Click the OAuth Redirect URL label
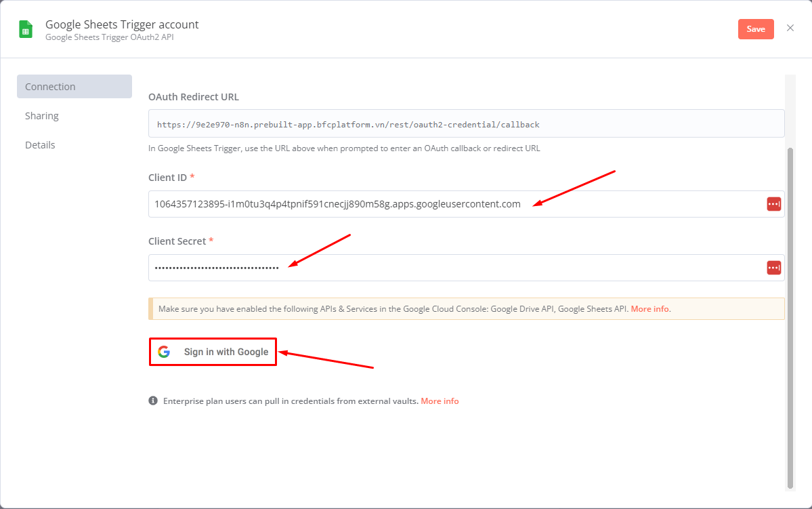Image resolution: width=812 pixels, height=509 pixels. [194, 97]
